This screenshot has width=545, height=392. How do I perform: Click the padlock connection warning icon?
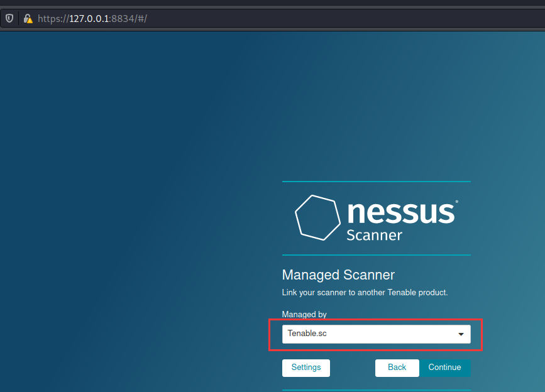(x=28, y=18)
